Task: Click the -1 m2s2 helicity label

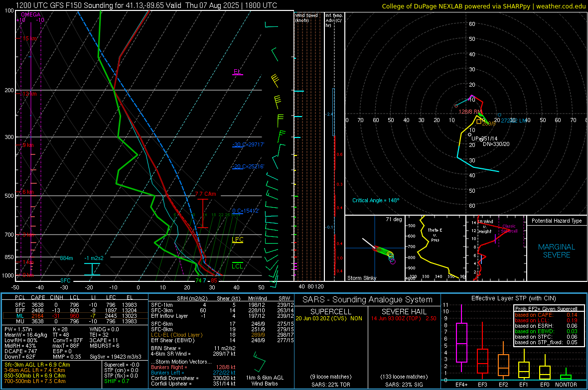Action: pyautogui.click(x=94, y=258)
